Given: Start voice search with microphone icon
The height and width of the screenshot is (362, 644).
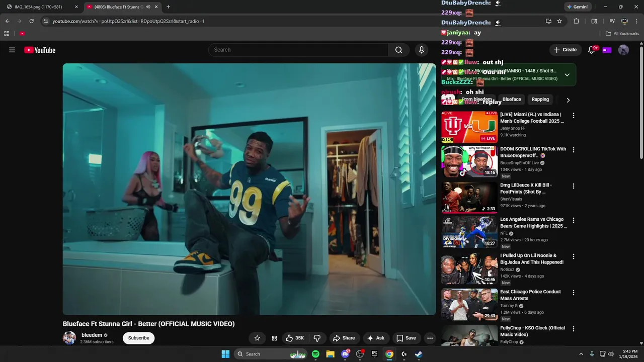Looking at the screenshot, I should 422,50.
